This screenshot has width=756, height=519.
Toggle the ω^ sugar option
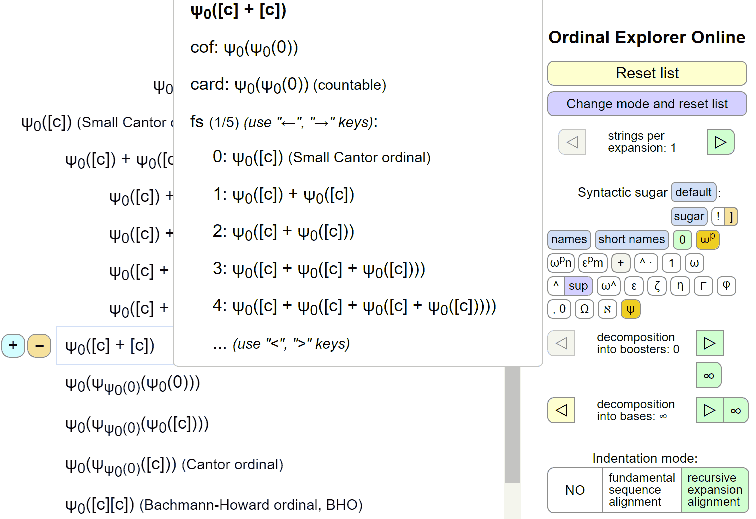[608, 286]
